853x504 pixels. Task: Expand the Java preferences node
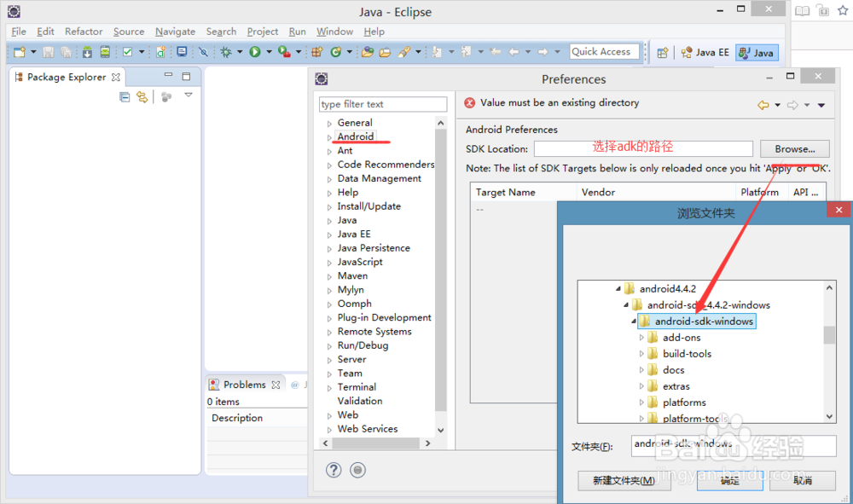coord(329,221)
